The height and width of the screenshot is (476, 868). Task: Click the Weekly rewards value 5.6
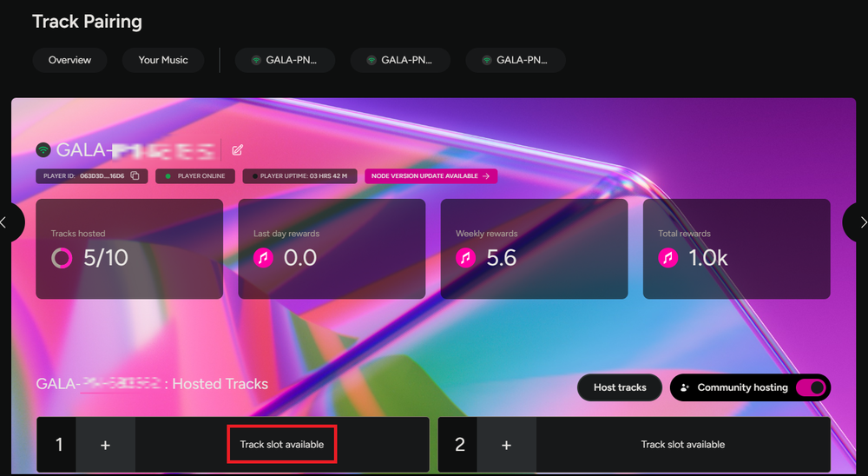502,258
